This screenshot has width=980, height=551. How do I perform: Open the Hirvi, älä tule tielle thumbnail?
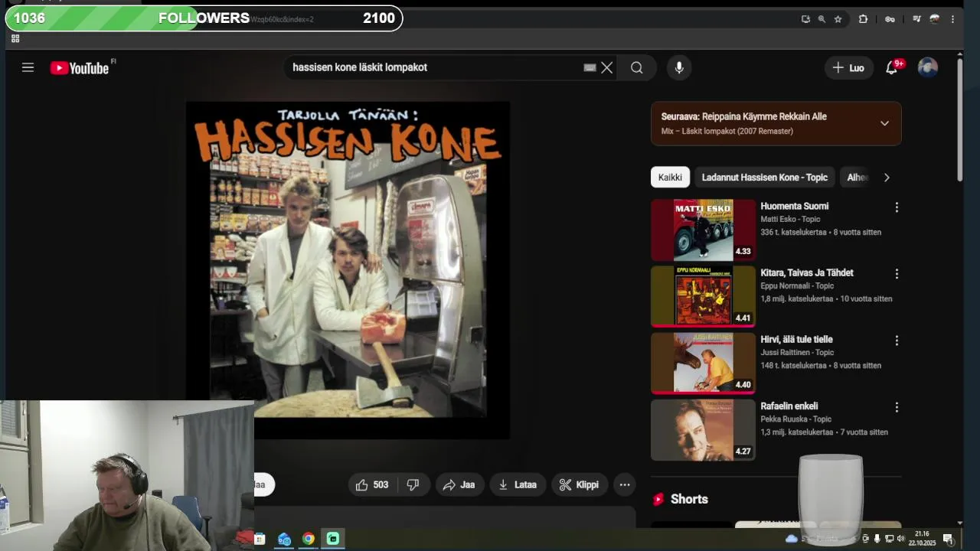click(x=703, y=363)
